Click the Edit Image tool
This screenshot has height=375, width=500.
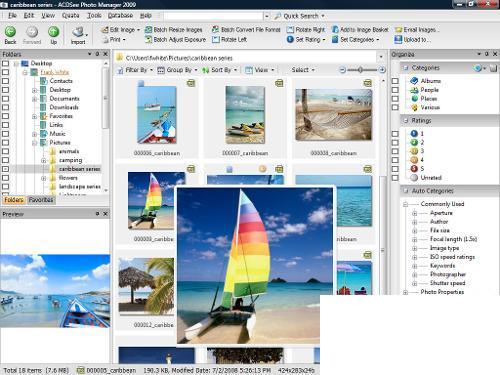coord(120,30)
